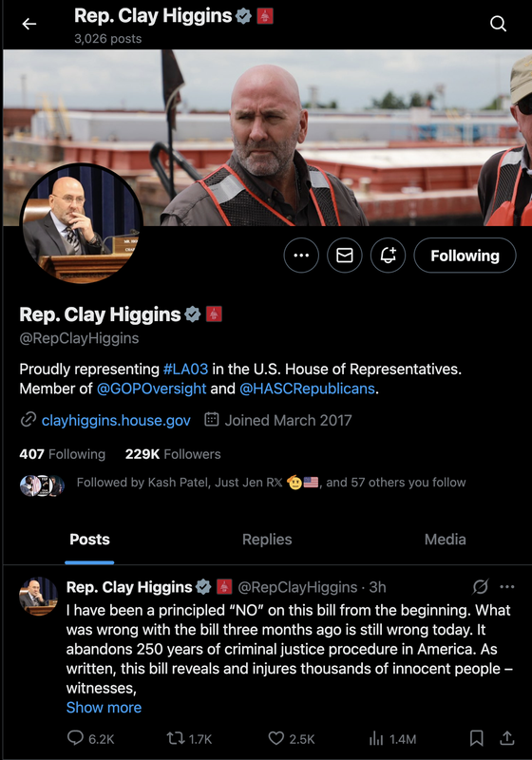
Task: Expand the post with Show more
Action: click(x=104, y=708)
